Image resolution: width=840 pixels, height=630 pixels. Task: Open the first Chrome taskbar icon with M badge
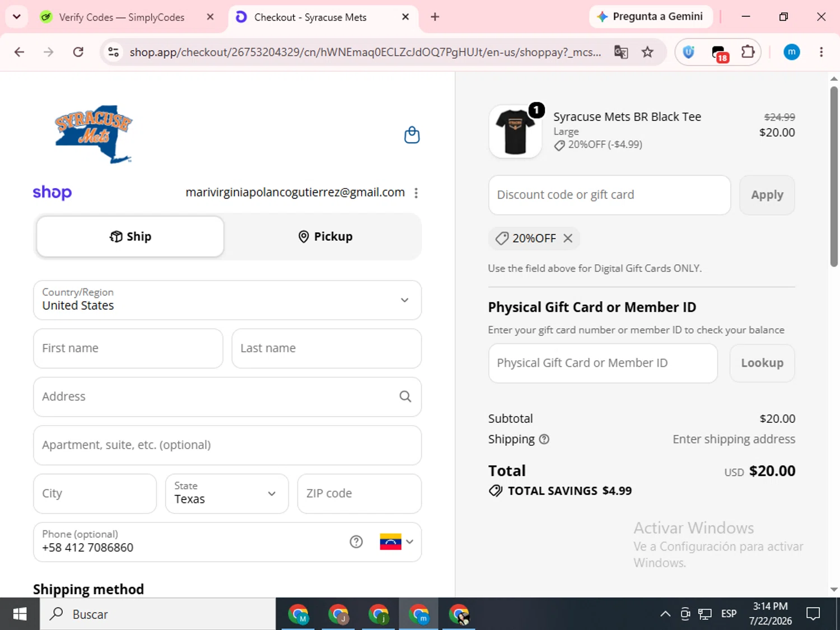coord(298,614)
